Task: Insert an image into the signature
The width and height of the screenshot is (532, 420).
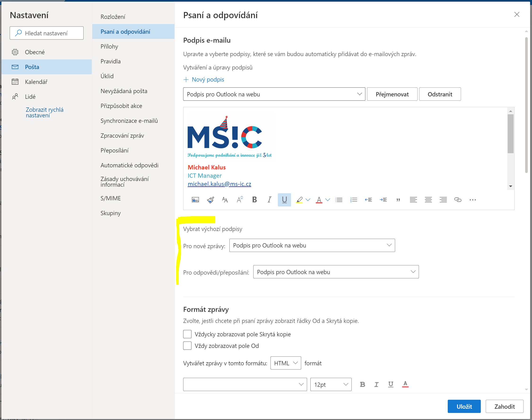Action: click(195, 200)
